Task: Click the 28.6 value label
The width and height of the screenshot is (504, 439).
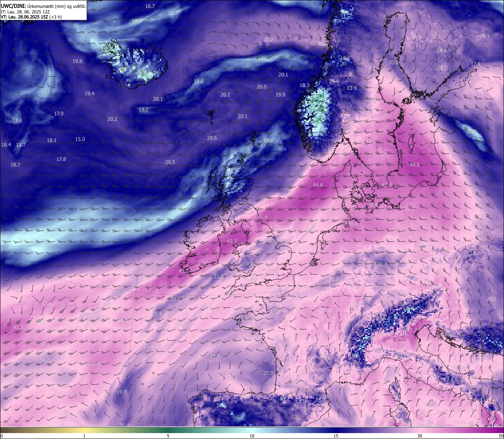Action: [442, 50]
